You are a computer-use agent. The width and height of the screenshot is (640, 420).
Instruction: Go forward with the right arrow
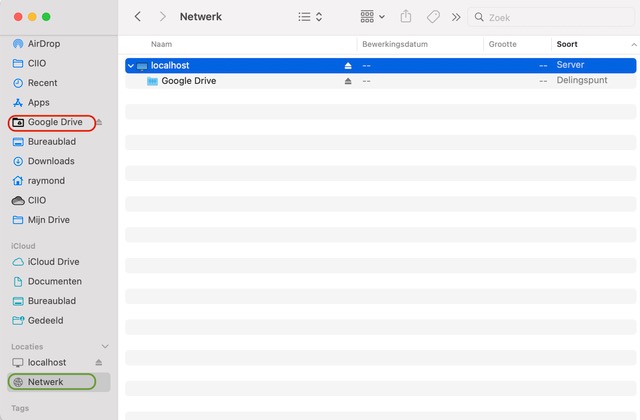[162, 17]
